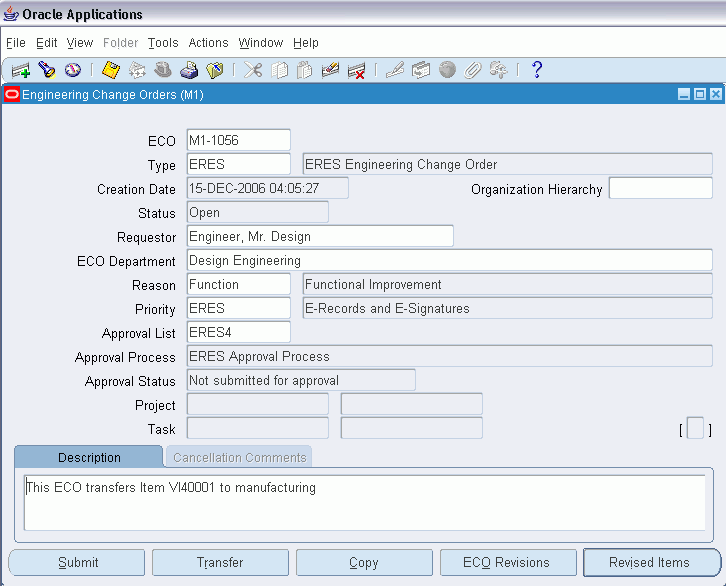Switch to the Cancellation Comments tab
Image resolution: width=726 pixels, height=586 pixels.
click(239, 457)
